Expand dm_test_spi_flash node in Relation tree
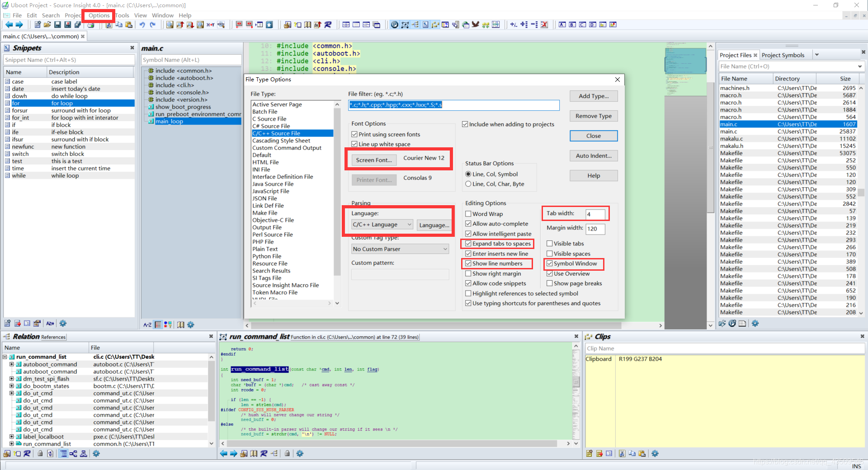868x470 pixels. tap(12, 379)
